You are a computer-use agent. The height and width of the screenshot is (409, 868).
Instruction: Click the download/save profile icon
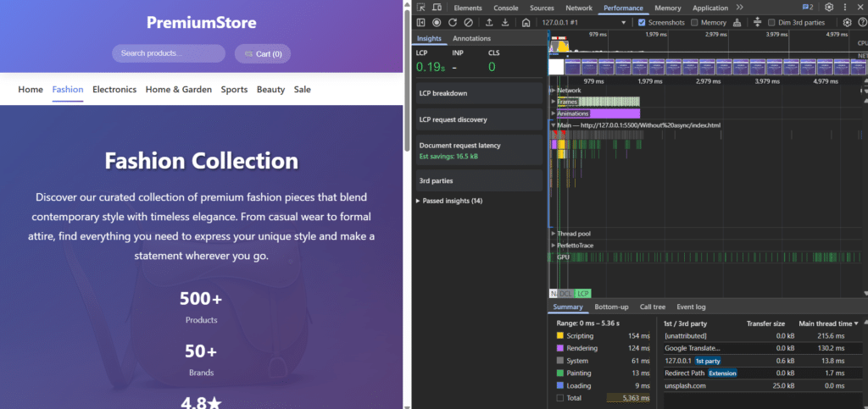[505, 23]
